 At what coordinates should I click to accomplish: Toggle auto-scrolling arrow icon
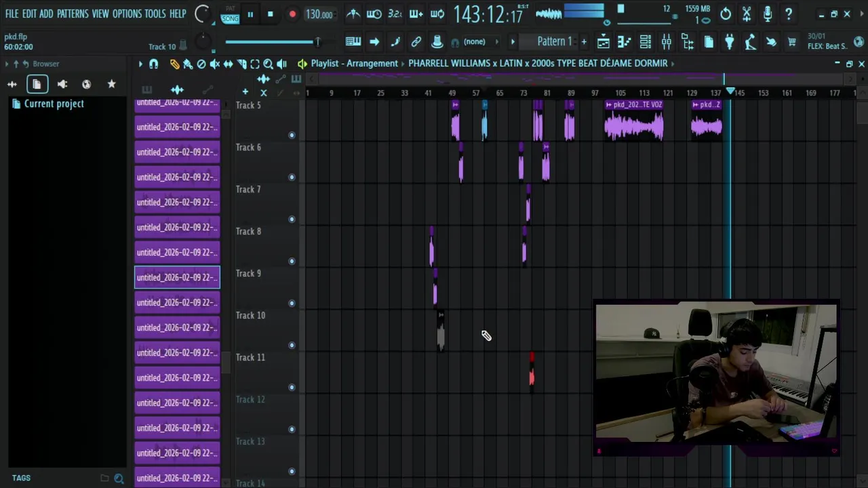click(374, 42)
